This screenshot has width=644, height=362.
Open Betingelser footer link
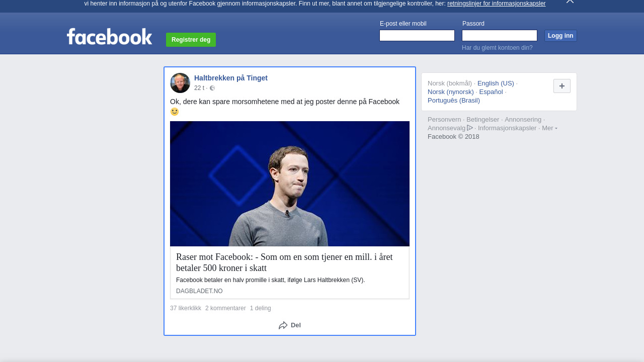[x=483, y=120]
